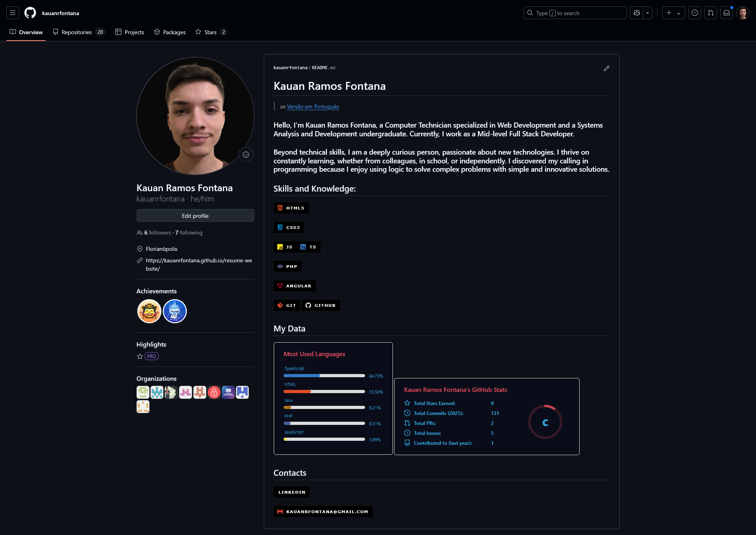756x535 pixels.
Task: Open the GitHub Stats card title
Action: click(x=455, y=390)
